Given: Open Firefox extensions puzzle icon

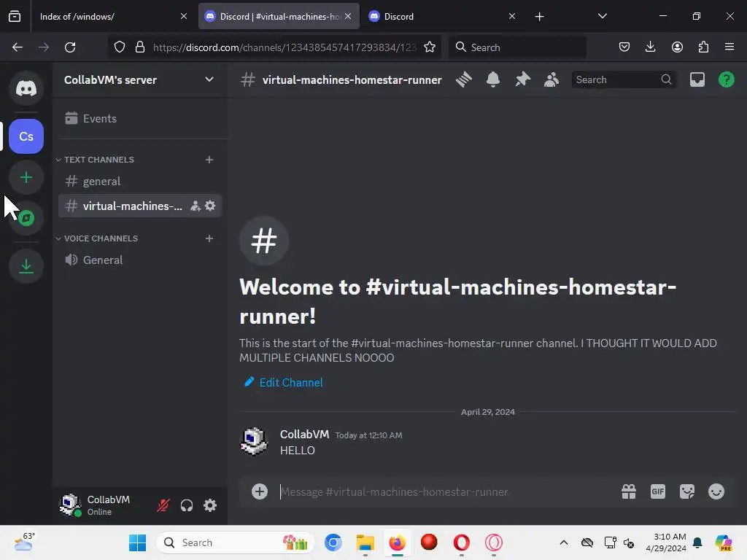Looking at the screenshot, I should click(x=703, y=47).
